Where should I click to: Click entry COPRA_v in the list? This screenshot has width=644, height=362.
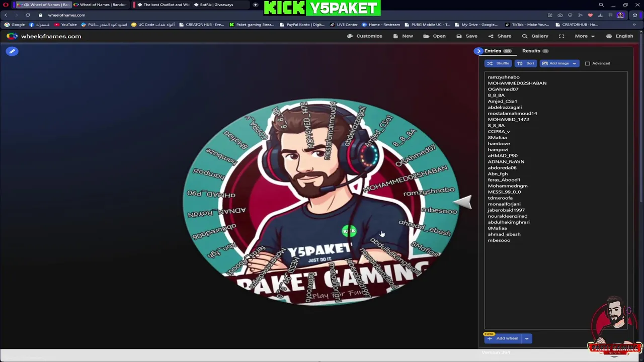tap(499, 132)
